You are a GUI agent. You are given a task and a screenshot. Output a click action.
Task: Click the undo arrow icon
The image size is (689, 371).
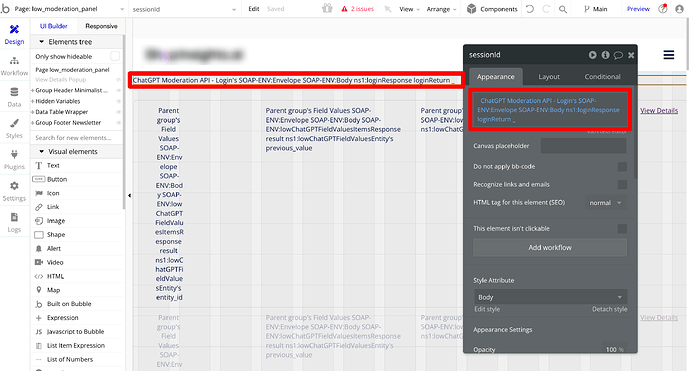pos(530,9)
